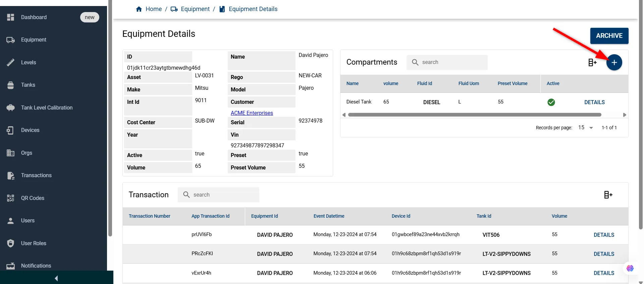Go to Home via breadcrumb link

[x=154, y=9]
